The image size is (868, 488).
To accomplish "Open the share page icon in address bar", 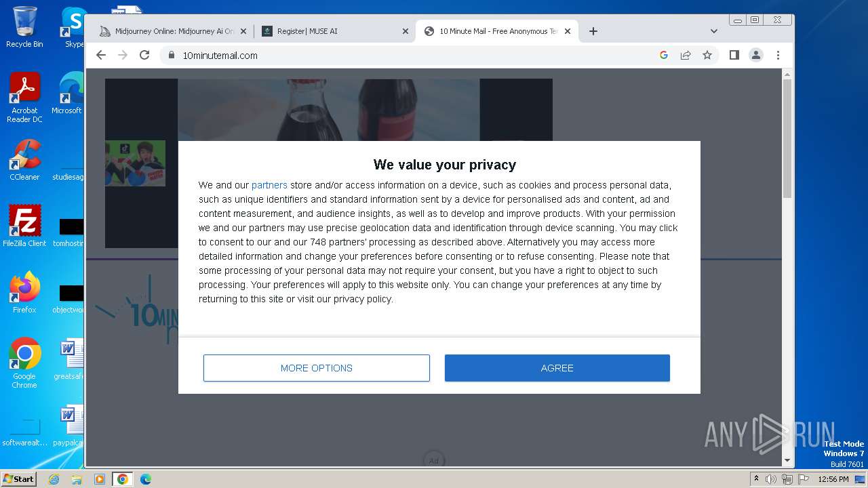I will coord(686,56).
